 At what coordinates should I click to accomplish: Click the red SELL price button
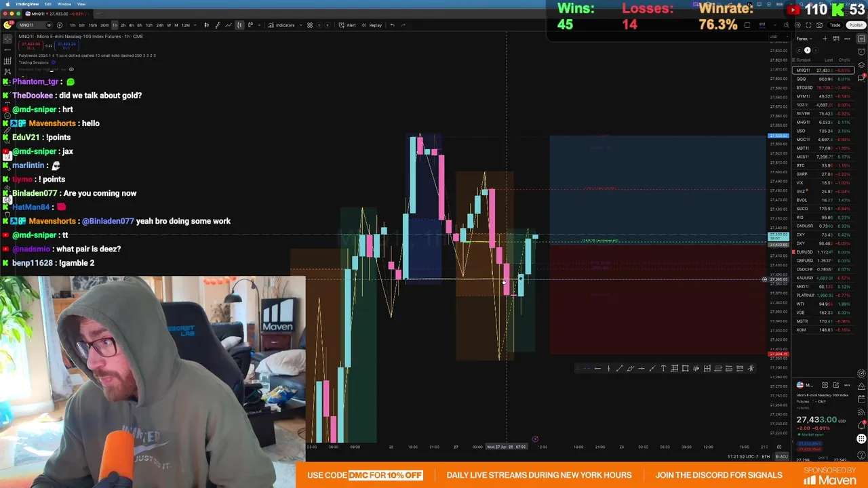(x=31, y=45)
